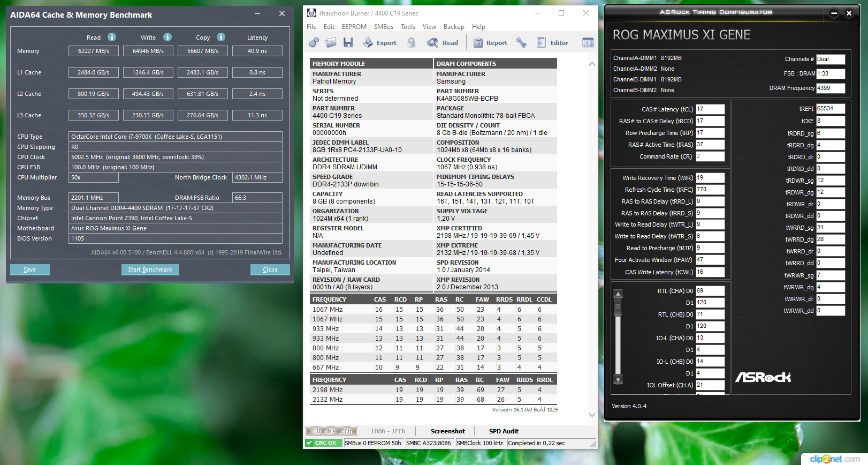Open the Tools menu

coord(408,27)
